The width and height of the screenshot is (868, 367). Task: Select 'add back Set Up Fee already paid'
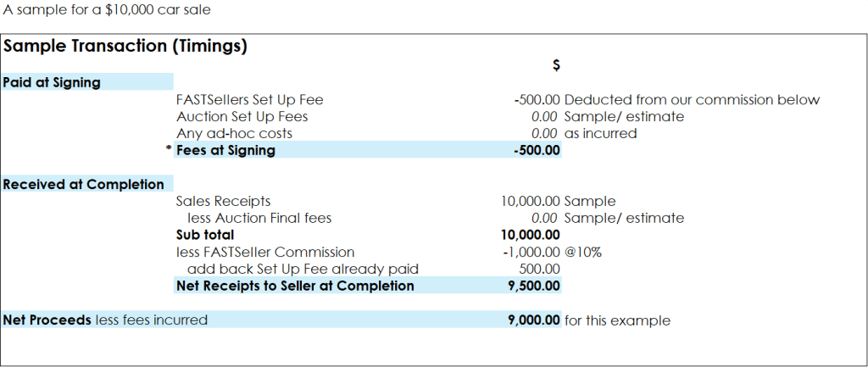(303, 269)
